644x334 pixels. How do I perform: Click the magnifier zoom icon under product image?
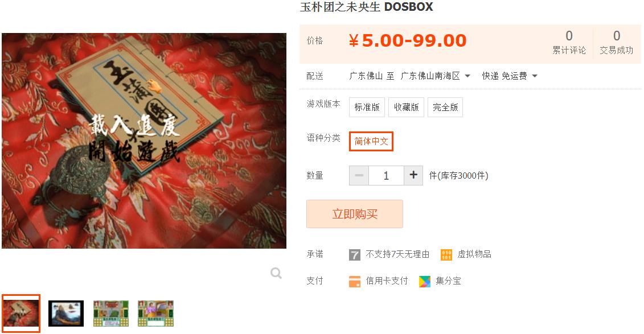276,273
